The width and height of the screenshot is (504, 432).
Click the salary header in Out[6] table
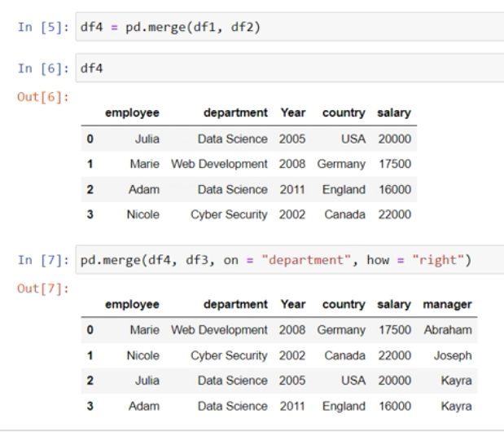click(x=395, y=112)
